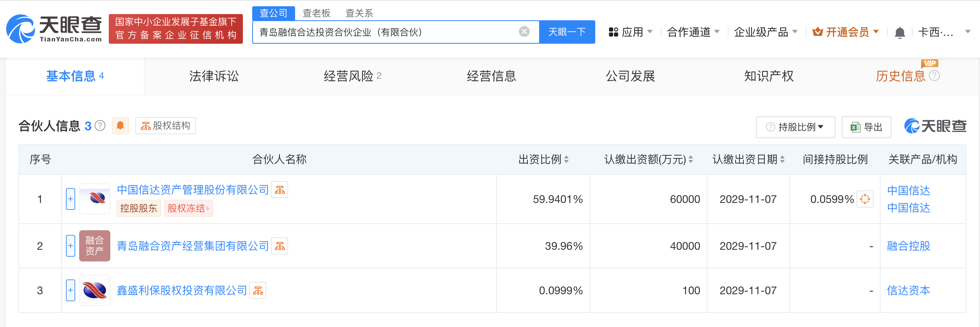Open the 融合控股 related link
Viewport: 980px width, 327px height.
click(x=909, y=246)
